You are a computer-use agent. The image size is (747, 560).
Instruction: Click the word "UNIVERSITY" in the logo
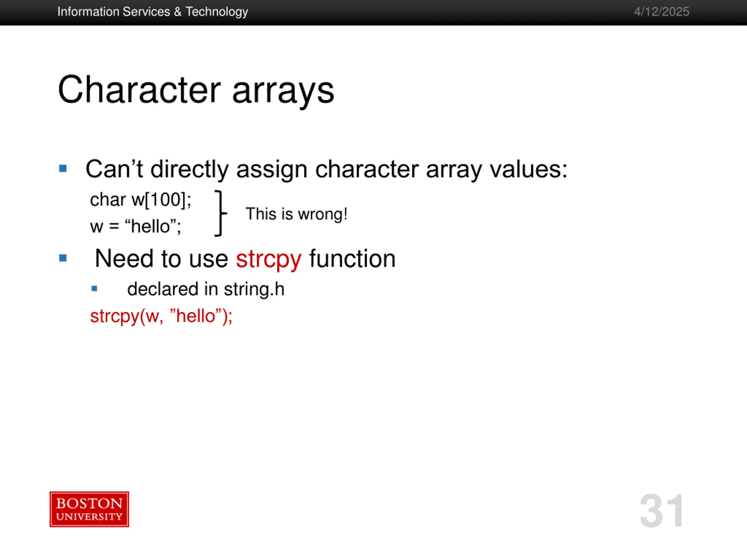pos(89,517)
